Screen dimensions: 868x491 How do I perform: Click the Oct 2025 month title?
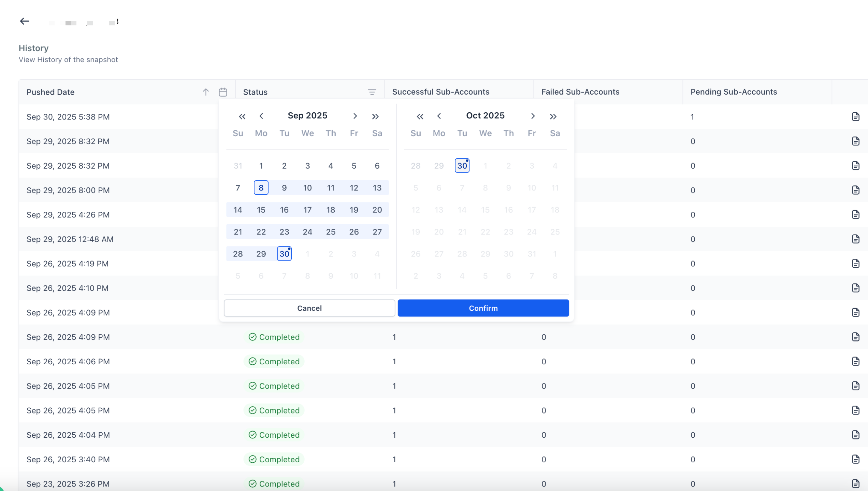[x=485, y=116]
